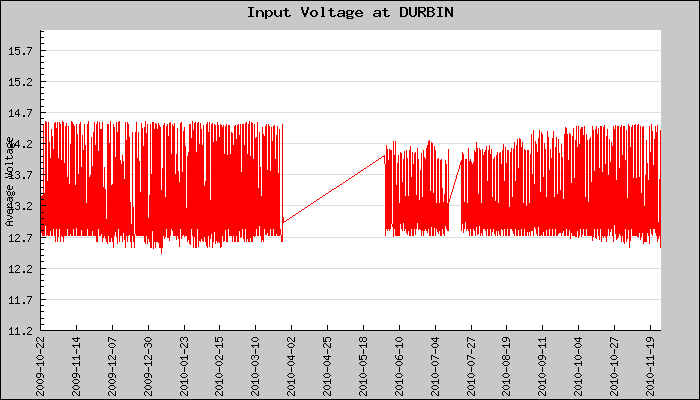Click the 2009-11-14 date label
Image resolution: width=700 pixels, height=400 pixels.
pos(76,367)
